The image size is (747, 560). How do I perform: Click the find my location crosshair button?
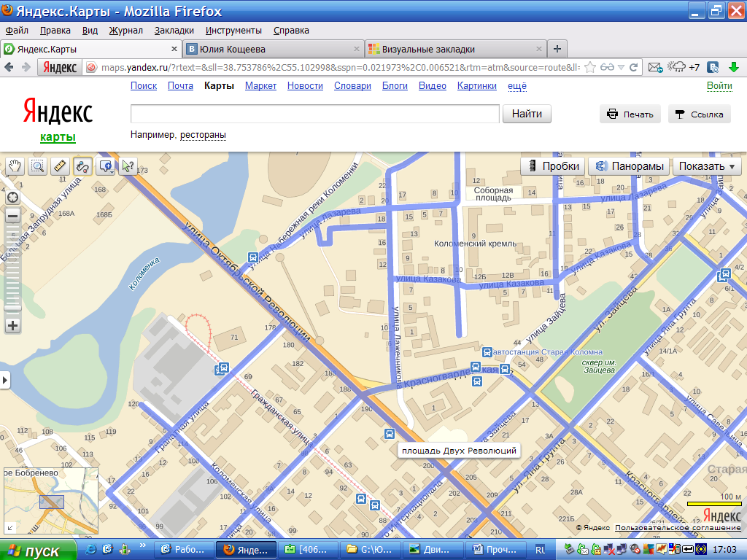[x=13, y=197]
